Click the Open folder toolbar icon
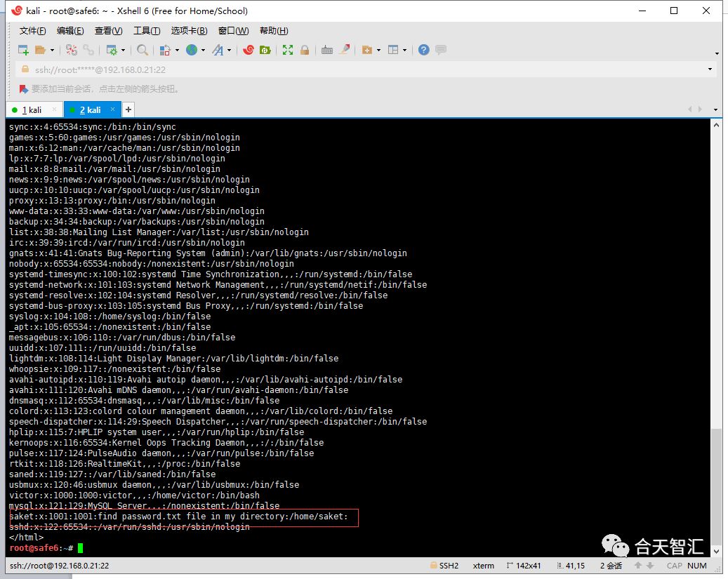The width and height of the screenshot is (728, 579). 41,50
